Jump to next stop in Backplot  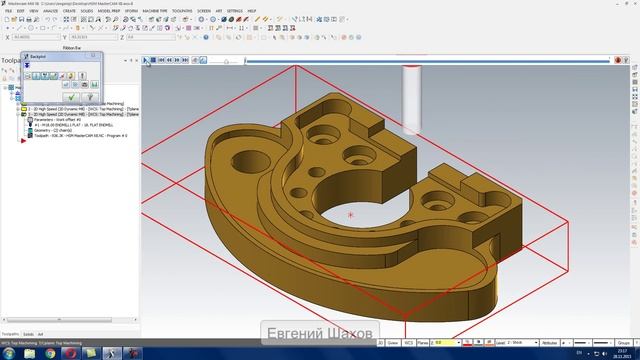(x=185, y=60)
